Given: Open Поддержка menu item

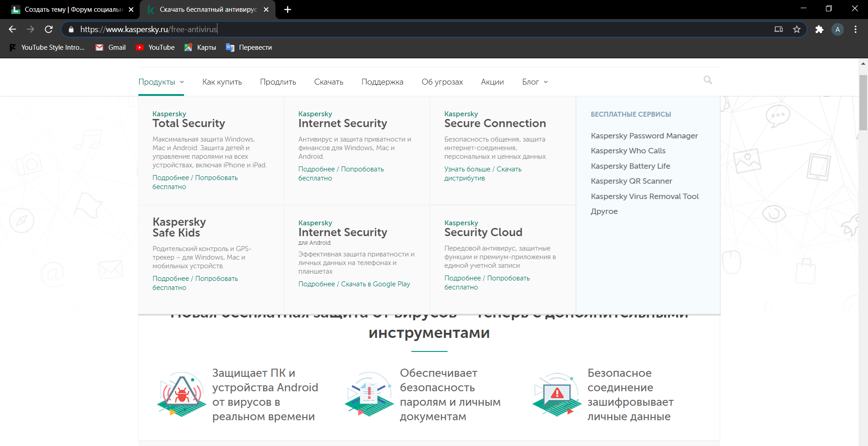Looking at the screenshot, I should 382,82.
